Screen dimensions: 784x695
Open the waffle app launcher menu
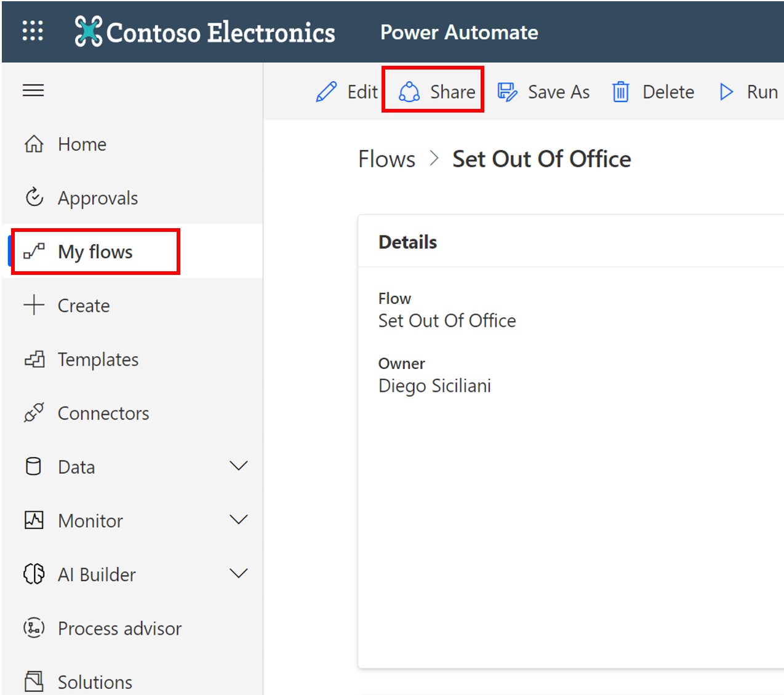[x=33, y=31]
